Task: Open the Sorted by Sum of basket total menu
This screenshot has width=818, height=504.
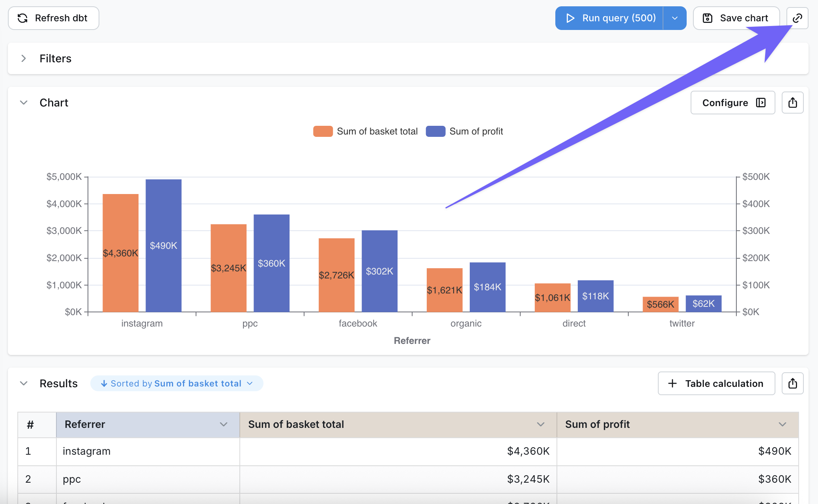Action: (176, 383)
